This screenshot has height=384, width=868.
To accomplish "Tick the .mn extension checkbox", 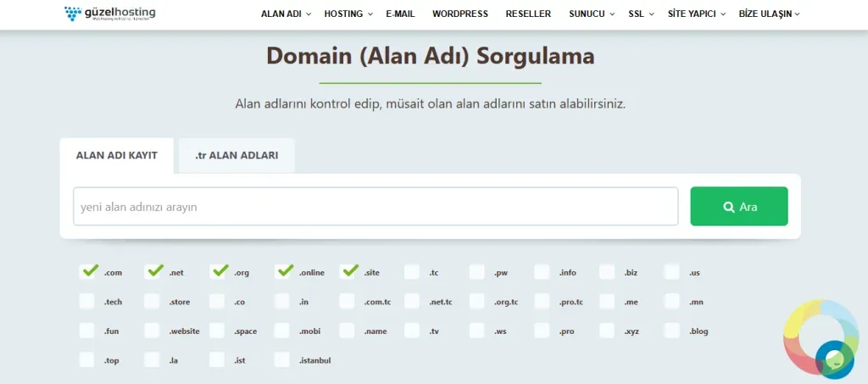I will tap(672, 302).
